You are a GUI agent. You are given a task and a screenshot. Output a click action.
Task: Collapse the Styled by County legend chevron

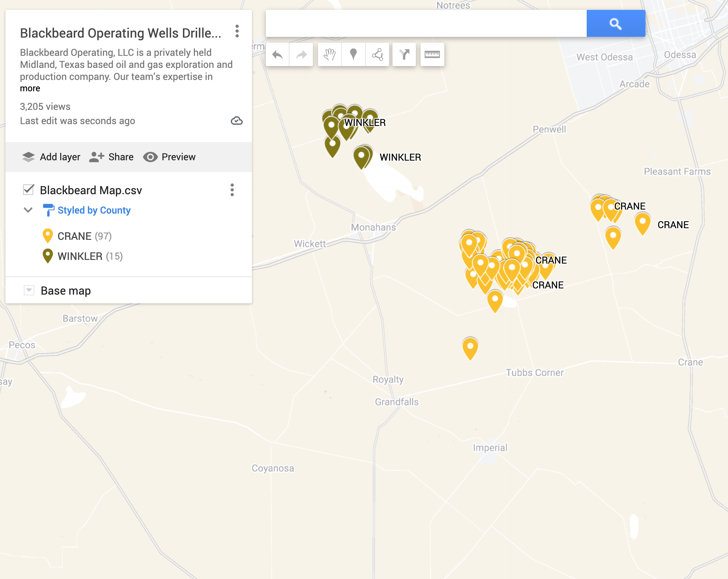28,210
